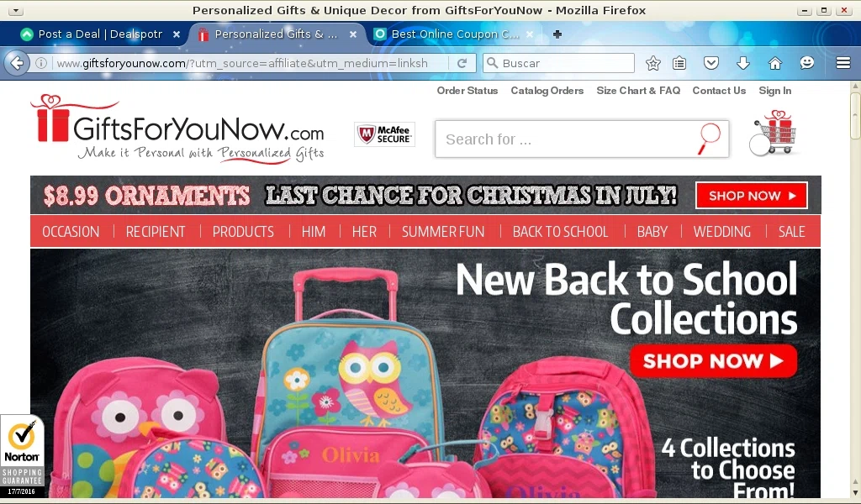Image resolution: width=861 pixels, height=504 pixels.
Task: Click SHOP NOW on ornaments banner
Action: (x=751, y=195)
